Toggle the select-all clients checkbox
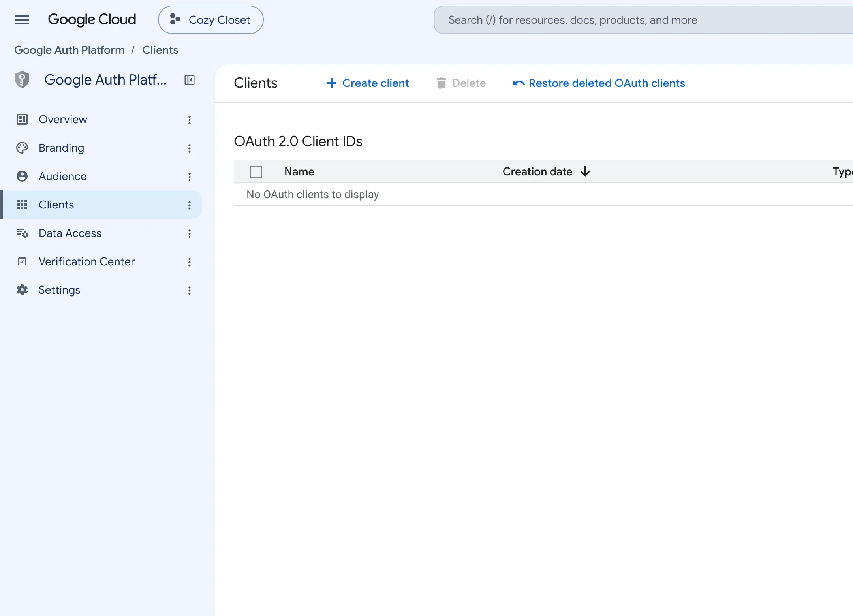Image resolution: width=853 pixels, height=616 pixels. click(x=256, y=172)
